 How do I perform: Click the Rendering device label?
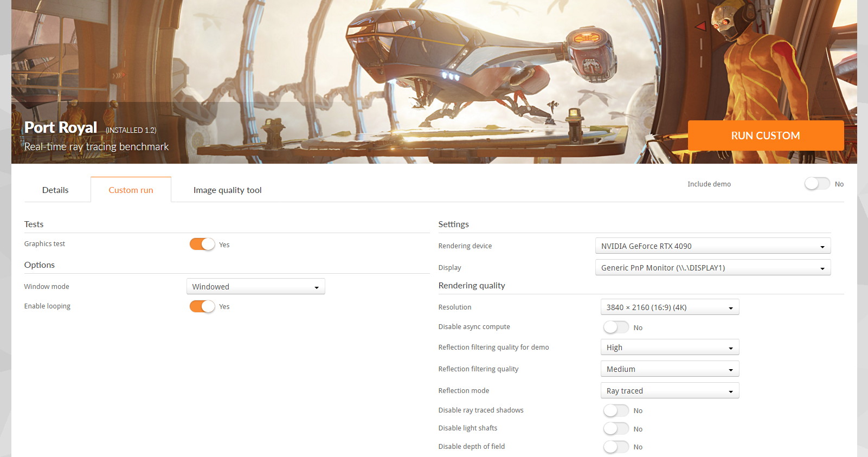[x=465, y=246]
